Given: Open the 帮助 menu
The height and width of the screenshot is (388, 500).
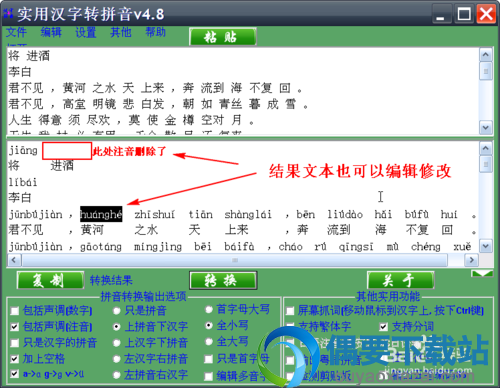Looking at the screenshot, I should pyautogui.click(x=155, y=32).
